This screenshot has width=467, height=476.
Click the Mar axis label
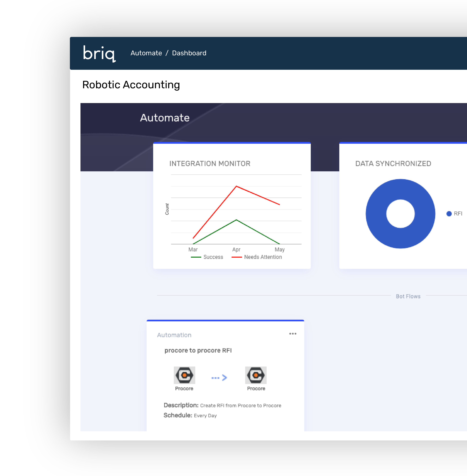coord(193,249)
